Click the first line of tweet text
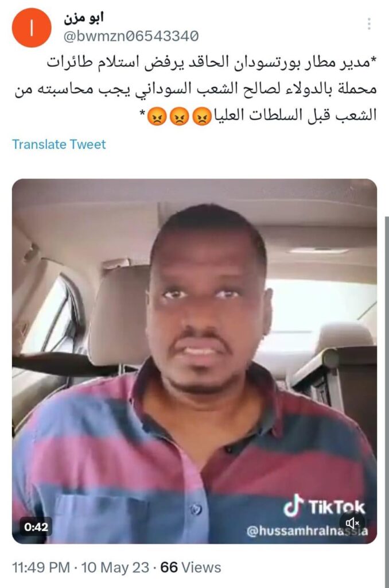This screenshot has width=389, height=588. [212, 63]
